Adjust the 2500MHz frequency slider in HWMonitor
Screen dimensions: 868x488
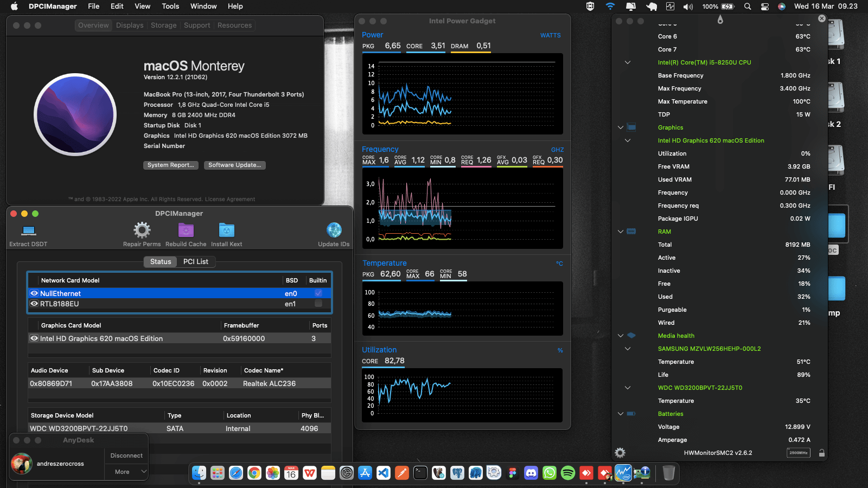(798, 452)
